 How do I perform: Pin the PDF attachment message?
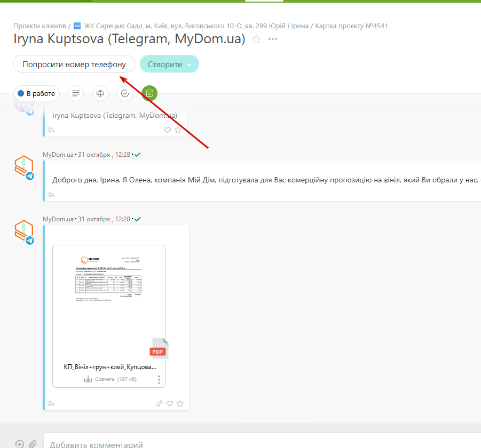click(159, 404)
